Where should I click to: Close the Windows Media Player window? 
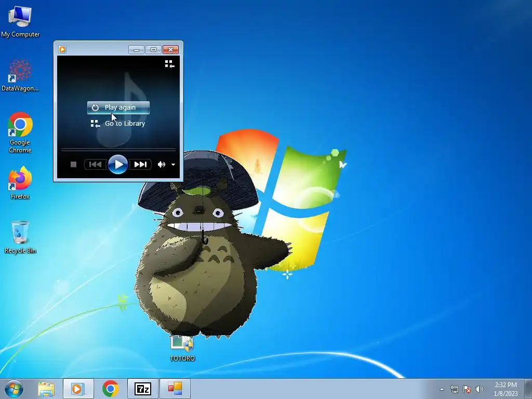coord(170,50)
